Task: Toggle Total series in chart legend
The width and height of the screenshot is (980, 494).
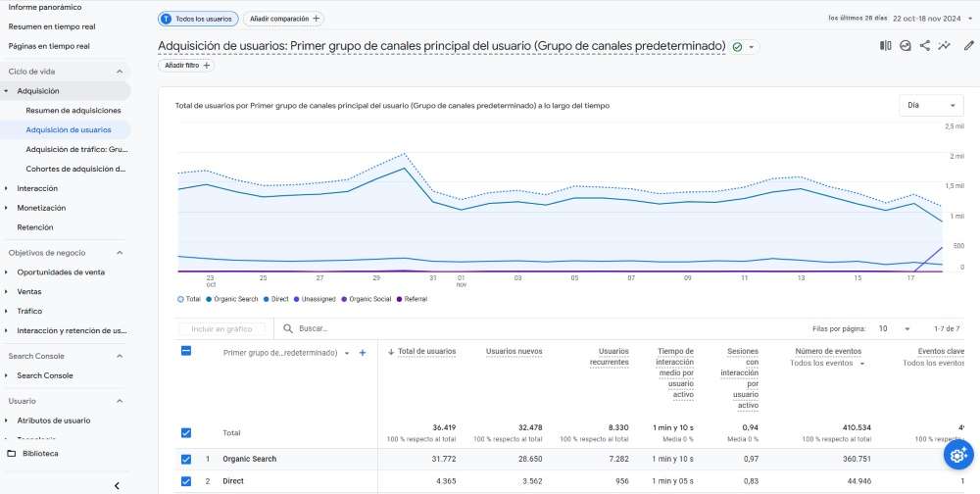Action: pos(189,299)
